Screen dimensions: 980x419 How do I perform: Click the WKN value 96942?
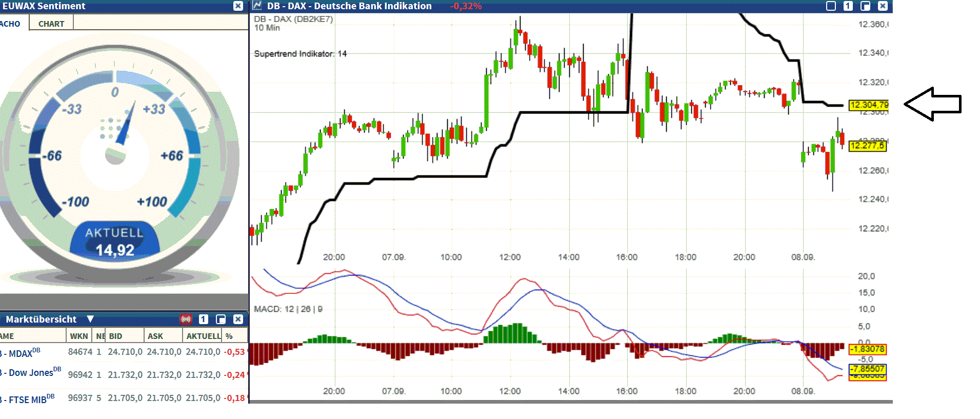pyautogui.click(x=80, y=375)
